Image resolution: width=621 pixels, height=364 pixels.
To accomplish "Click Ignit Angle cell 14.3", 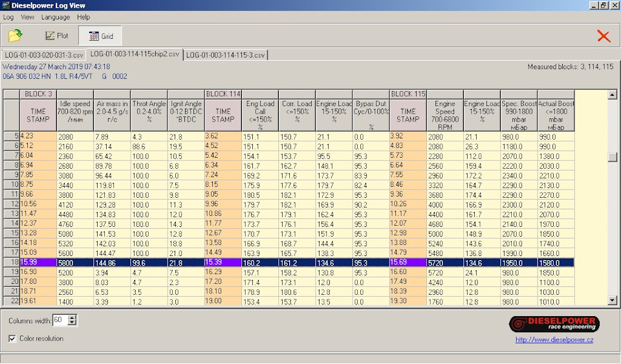I will (186, 224).
